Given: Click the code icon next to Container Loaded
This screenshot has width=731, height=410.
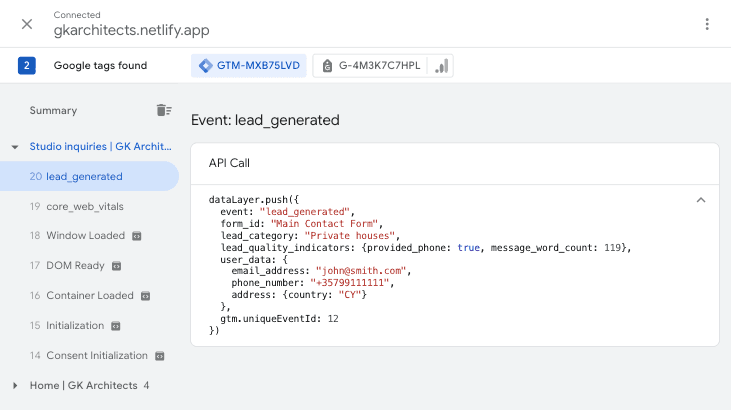Looking at the screenshot, I should point(145,296).
